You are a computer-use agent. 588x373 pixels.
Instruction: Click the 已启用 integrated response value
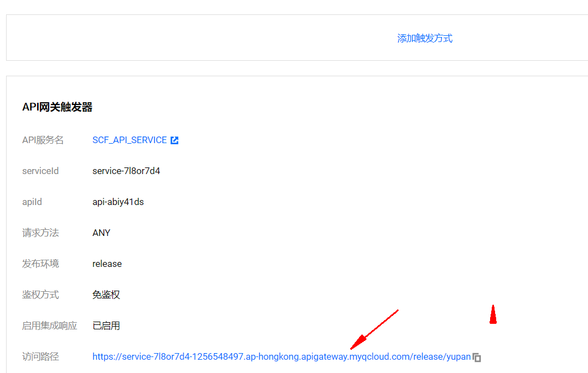[x=106, y=326]
